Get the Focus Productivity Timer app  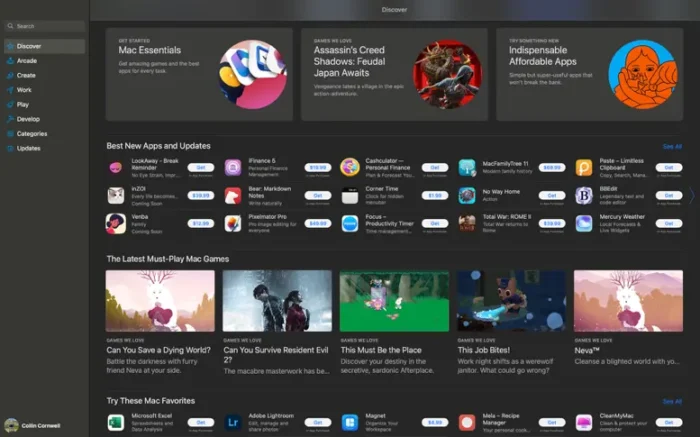click(x=435, y=223)
